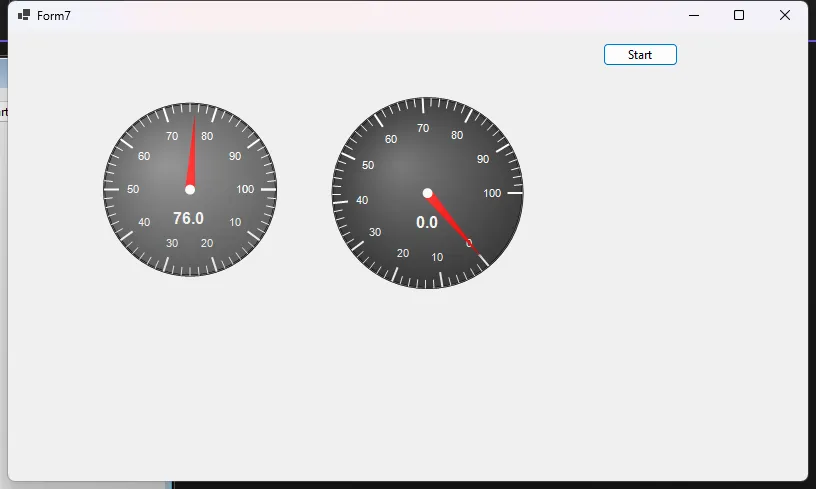
Task: Click the Form7 window icon
Action: click(x=24, y=16)
